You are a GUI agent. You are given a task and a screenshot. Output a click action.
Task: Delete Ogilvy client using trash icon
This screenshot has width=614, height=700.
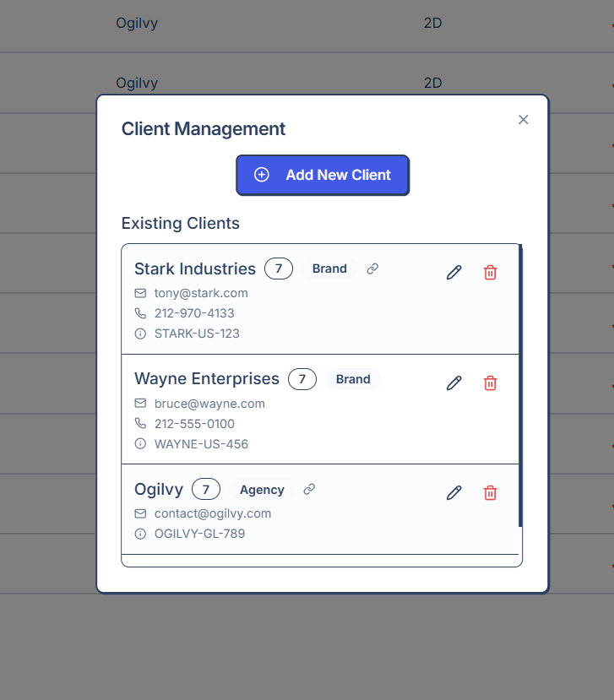[490, 493]
